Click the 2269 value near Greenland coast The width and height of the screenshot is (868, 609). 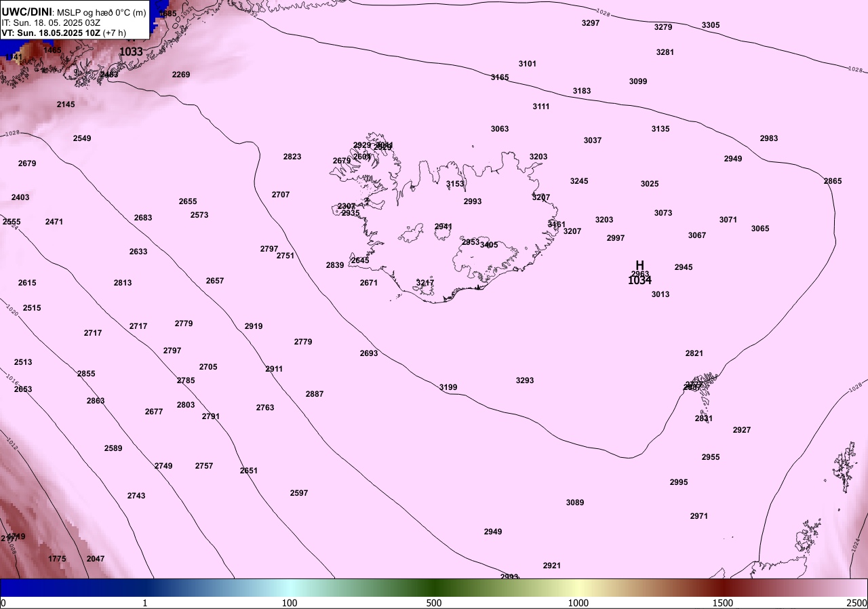point(181,75)
